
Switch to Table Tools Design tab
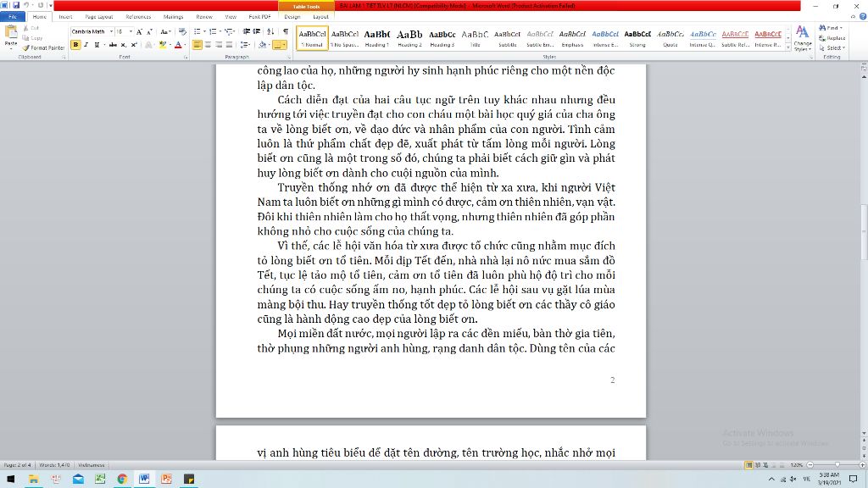click(x=292, y=17)
